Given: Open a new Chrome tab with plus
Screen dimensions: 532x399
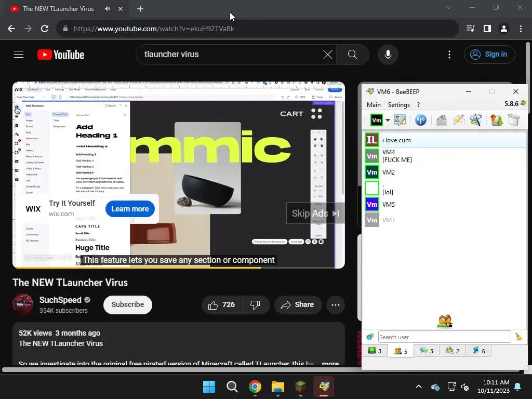Looking at the screenshot, I should [140, 9].
